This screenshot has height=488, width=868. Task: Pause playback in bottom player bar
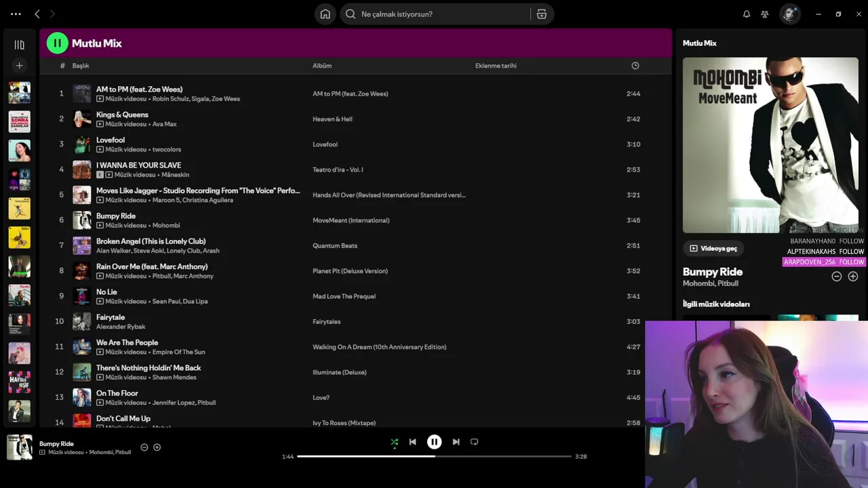(x=434, y=442)
